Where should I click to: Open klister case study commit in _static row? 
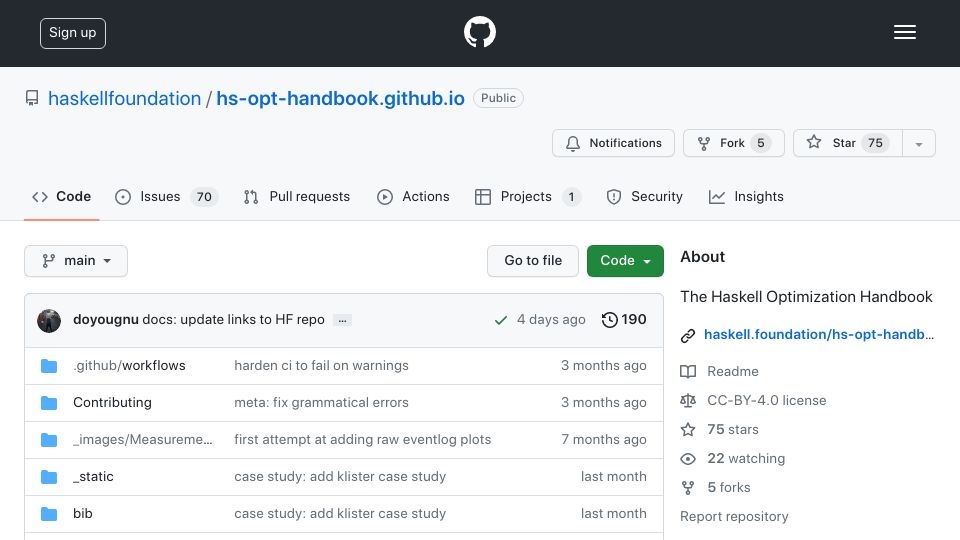point(340,477)
